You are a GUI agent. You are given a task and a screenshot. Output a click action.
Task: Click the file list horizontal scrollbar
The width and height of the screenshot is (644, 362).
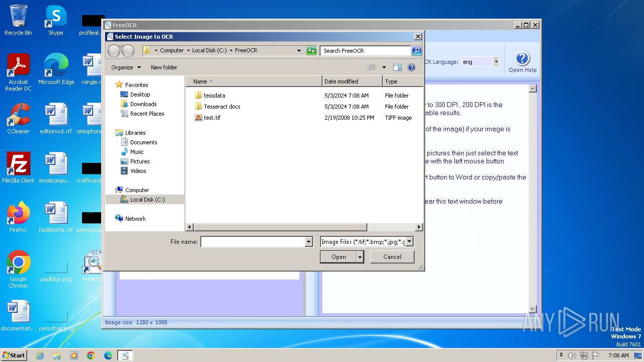click(280, 227)
